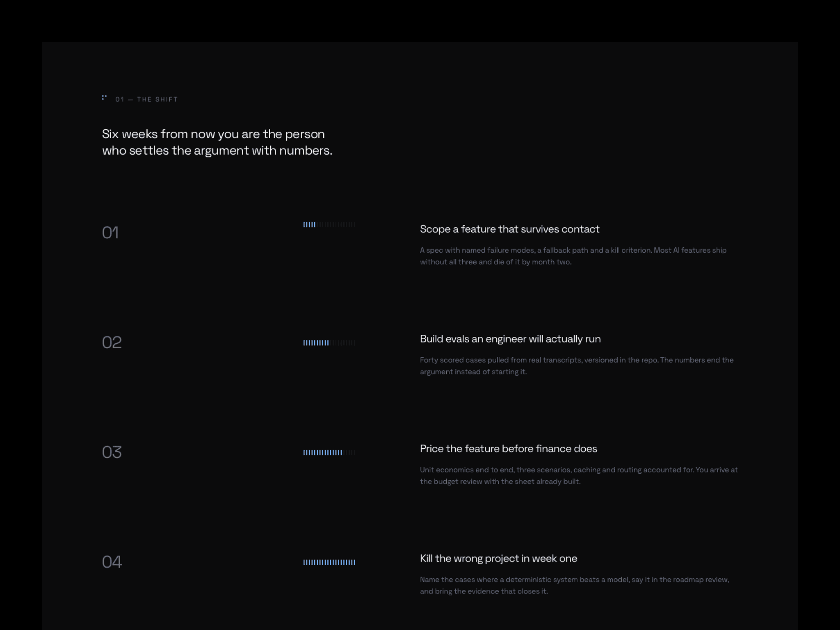Click the 'Six weeks from now' heading
Screen dimensions: 840x630
217,142
